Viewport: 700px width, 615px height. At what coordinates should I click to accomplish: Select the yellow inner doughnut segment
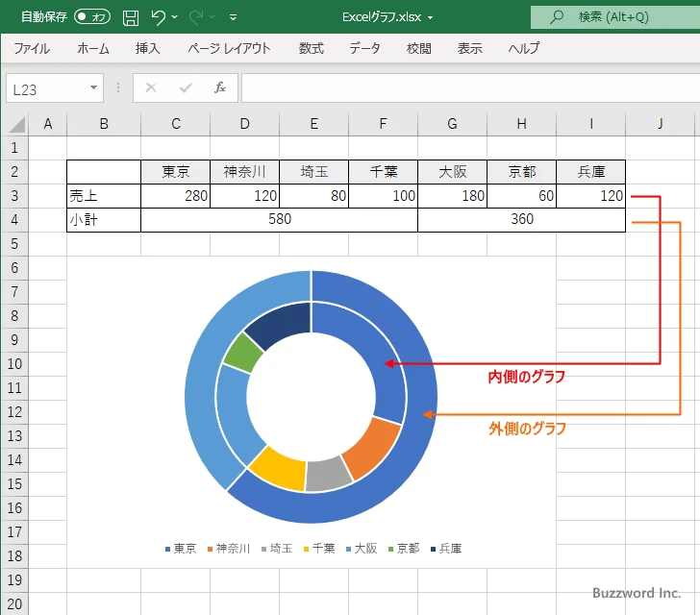(x=280, y=470)
